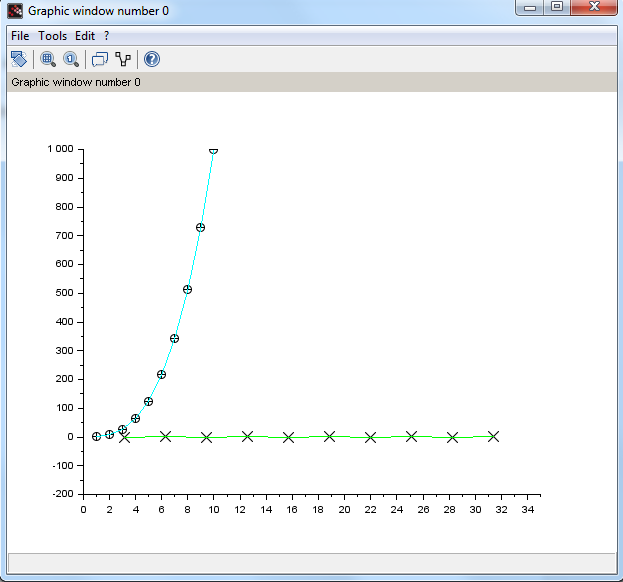Screen dimensions: 623x582
Task: Click the Original view zoom icon
Action: pyautogui.click(x=71, y=59)
